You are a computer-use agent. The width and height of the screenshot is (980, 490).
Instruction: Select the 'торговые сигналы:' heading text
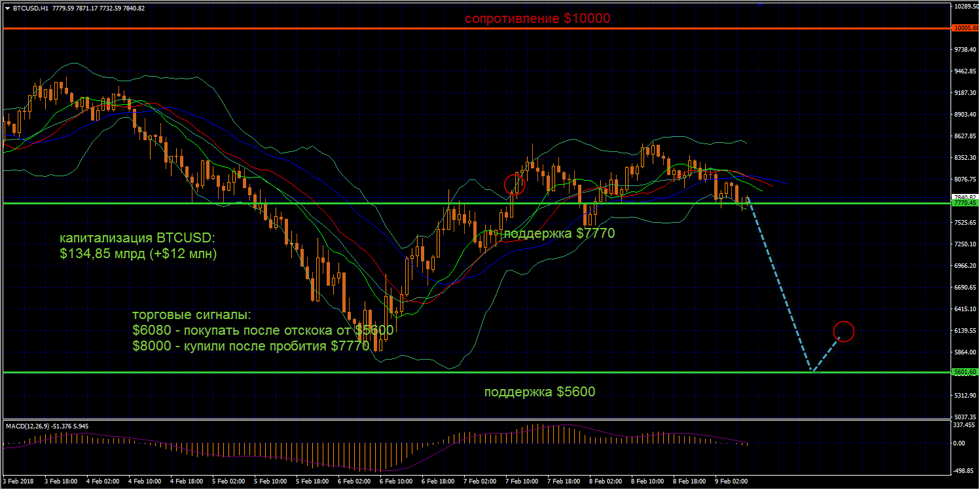[192, 315]
